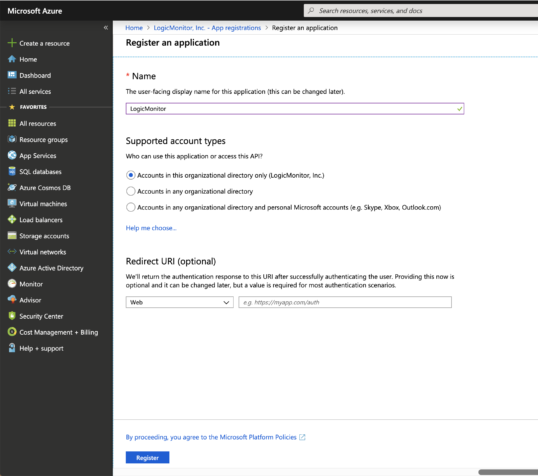
Task: Click the Home house icon in sidebar
Action: 12,59
